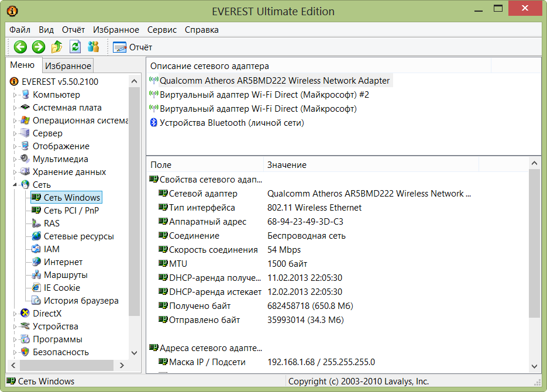
Task: Expand the Мультимедиа tree node
Action: click(15, 159)
